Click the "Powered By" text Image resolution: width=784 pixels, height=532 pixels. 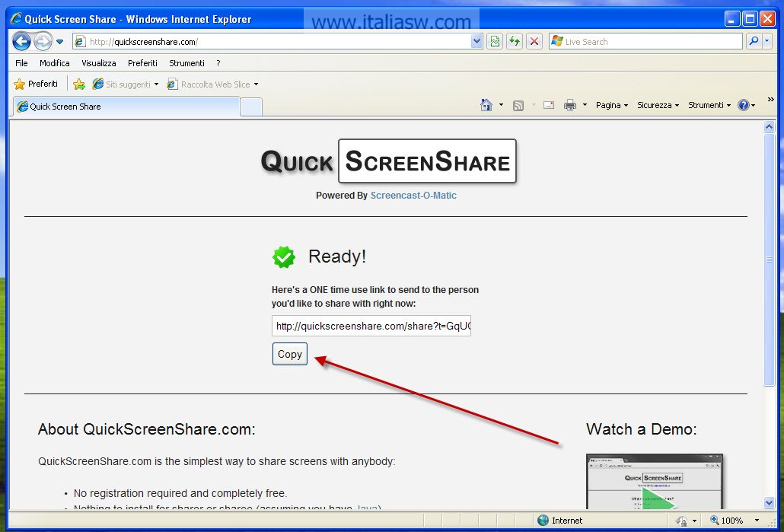[x=342, y=196]
